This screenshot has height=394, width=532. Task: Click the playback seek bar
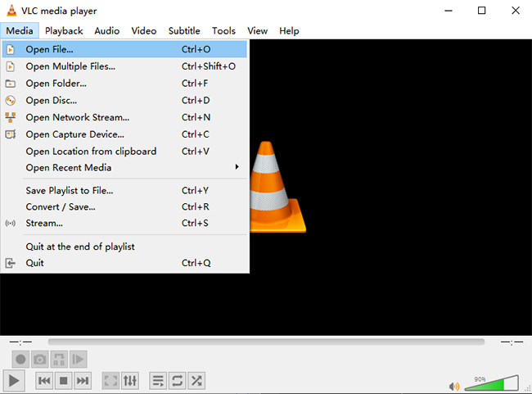(x=266, y=342)
